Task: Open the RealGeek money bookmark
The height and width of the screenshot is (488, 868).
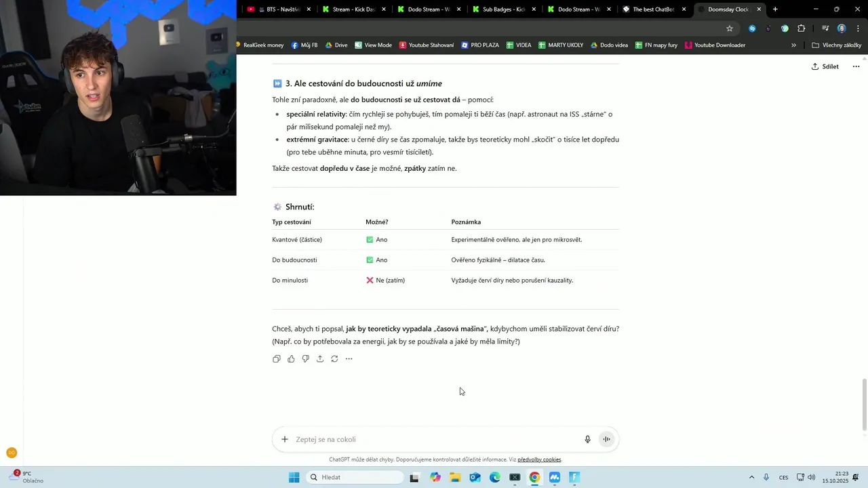Action: point(260,45)
